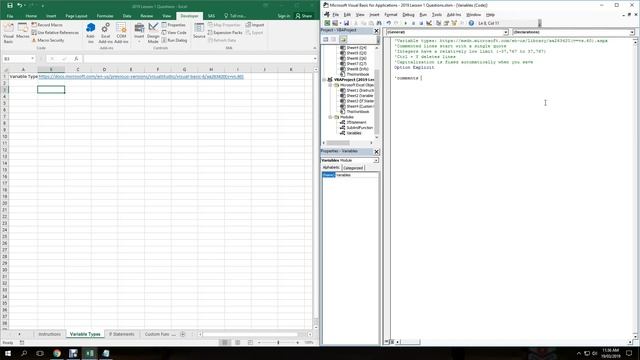Click into the Excel formula bar

point(199,59)
